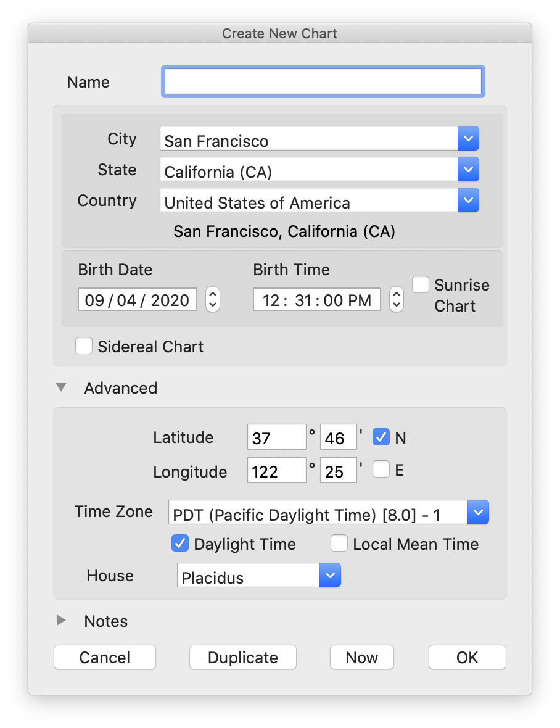
Task: Click the Birth Time stepper arrows
Action: click(397, 300)
